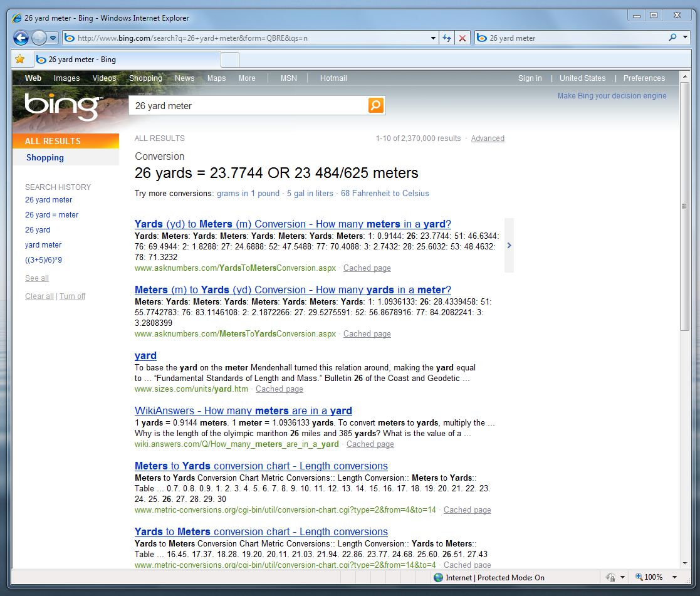Click the Favorites star icon

19,59
